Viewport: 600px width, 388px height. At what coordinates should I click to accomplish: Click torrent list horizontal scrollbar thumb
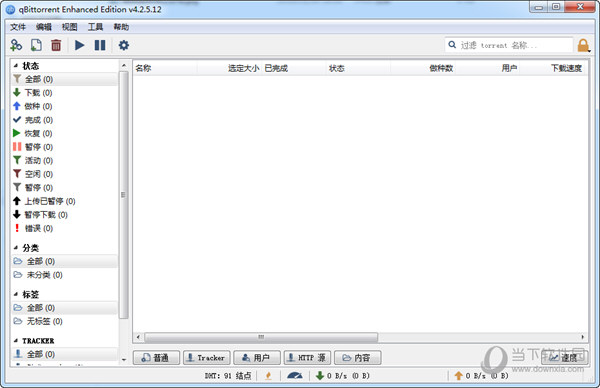click(261, 337)
